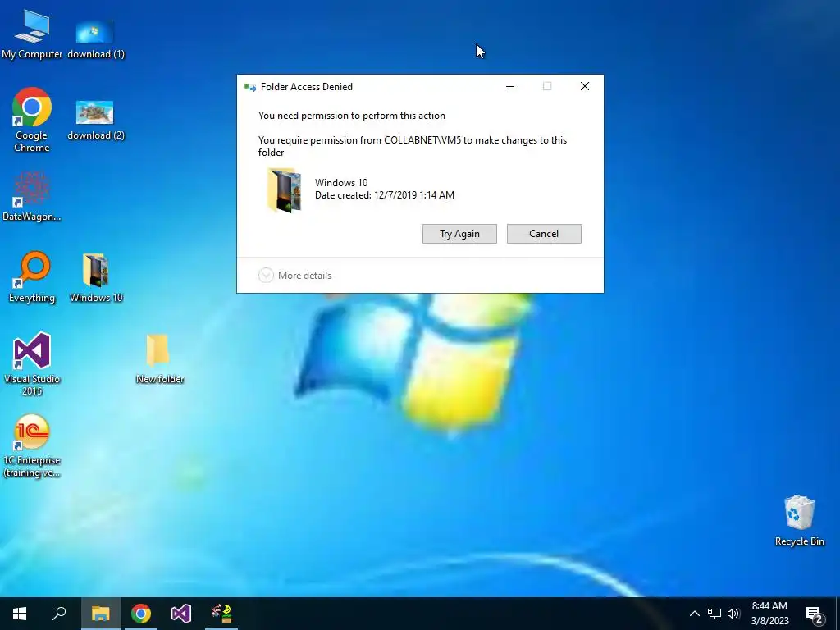The width and height of the screenshot is (840, 630).
Task: Click the COLLABNET\VM5 permission message text
Action: coord(413,146)
